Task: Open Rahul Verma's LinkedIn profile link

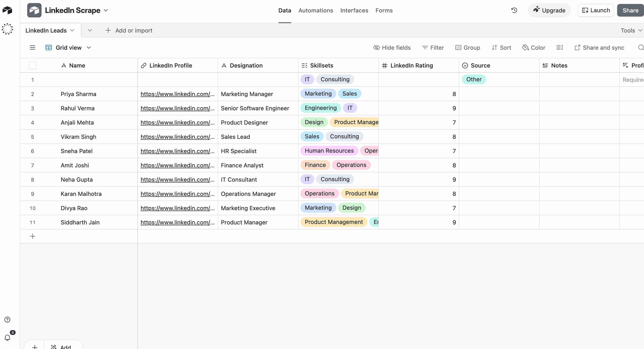Action: point(177,108)
